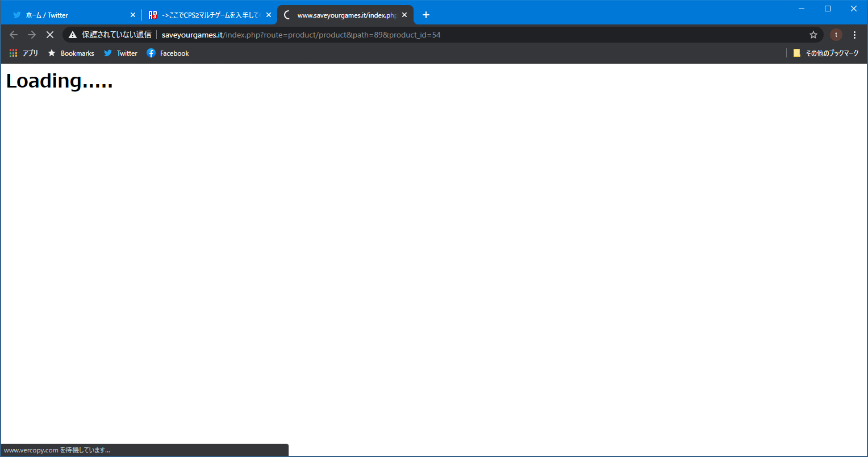Open the Apps shortcut in bookmarks bar

(x=24, y=53)
